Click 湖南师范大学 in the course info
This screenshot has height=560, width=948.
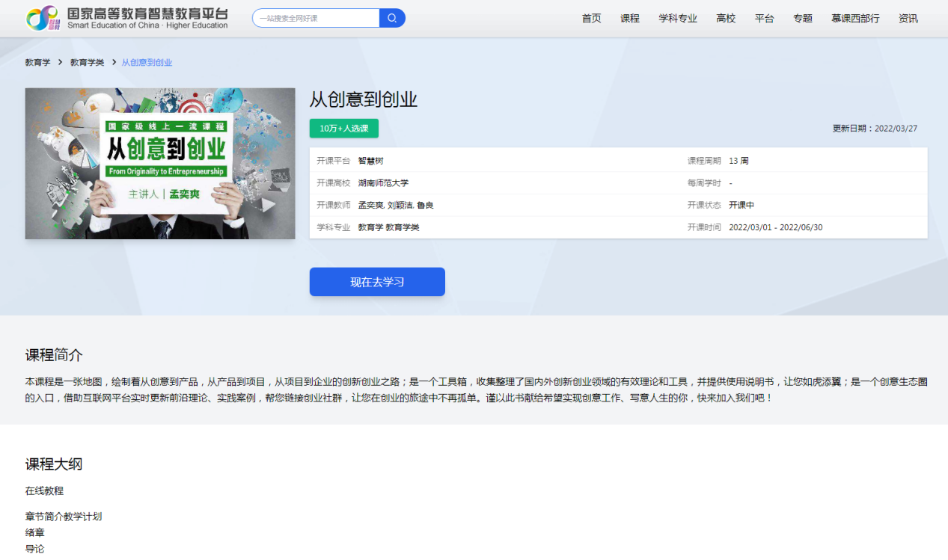tap(383, 183)
